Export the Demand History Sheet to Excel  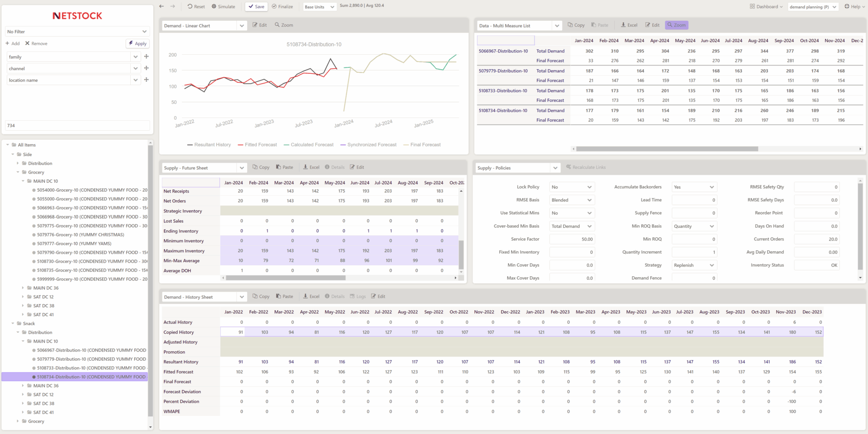(x=311, y=297)
